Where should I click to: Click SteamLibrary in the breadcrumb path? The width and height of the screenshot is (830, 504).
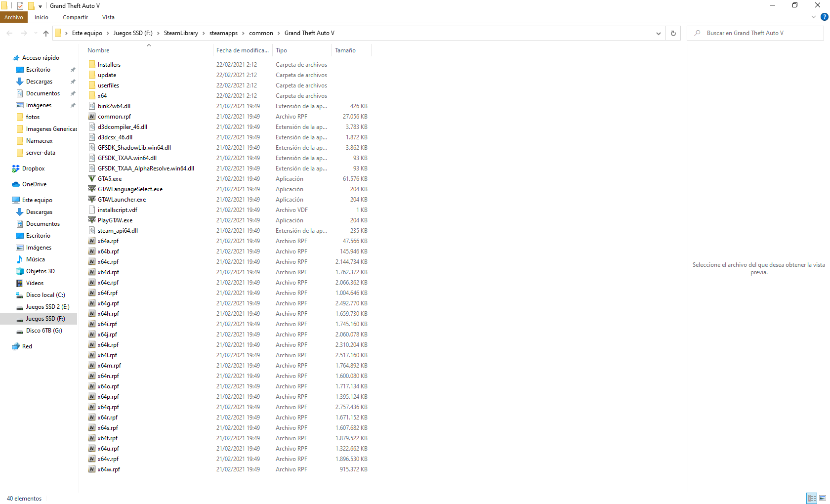click(x=181, y=33)
